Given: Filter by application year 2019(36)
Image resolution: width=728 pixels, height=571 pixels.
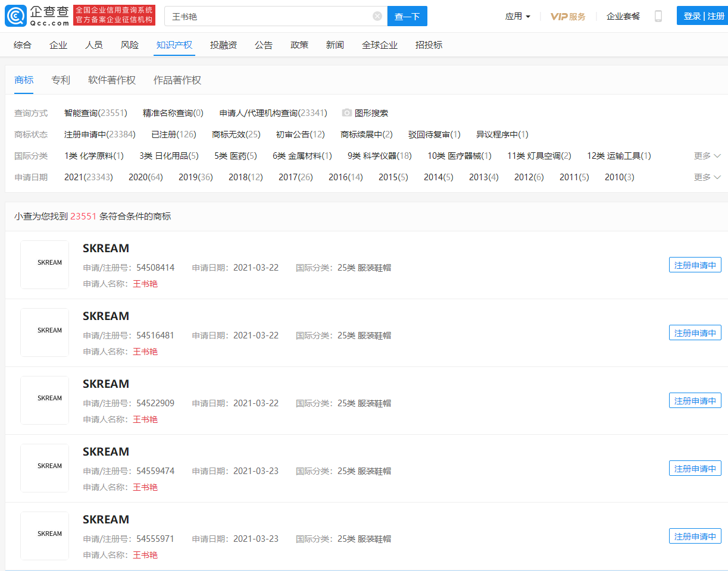Looking at the screenshot, I should 196,177.
